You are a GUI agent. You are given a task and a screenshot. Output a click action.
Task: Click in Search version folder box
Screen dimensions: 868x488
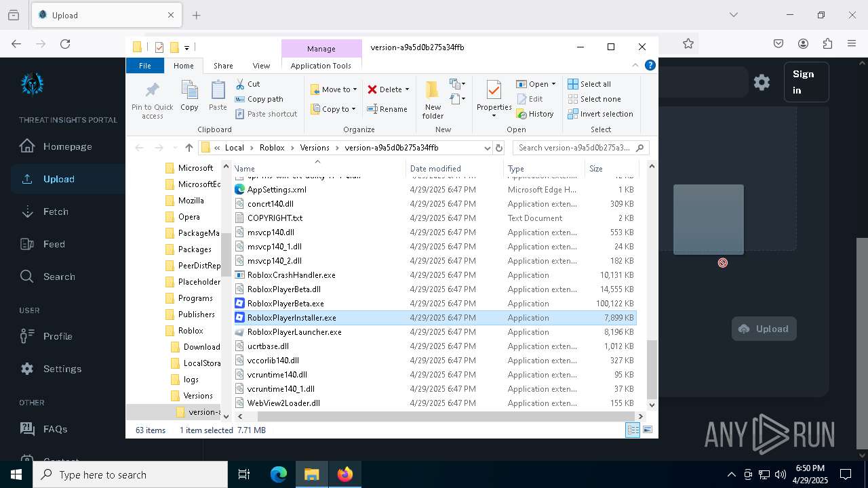pos(580,148)
